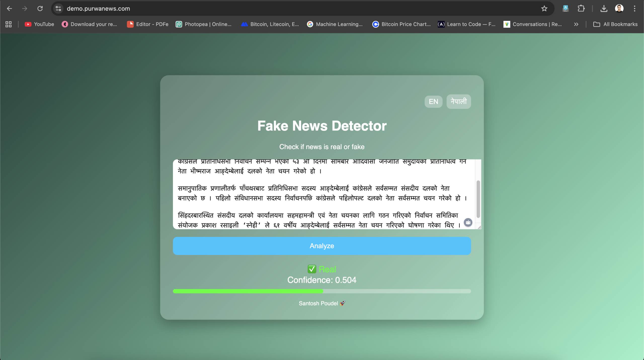644x360 pixels.
Task: Expand hidden bookmarks with the chevron
Action: 576,24
